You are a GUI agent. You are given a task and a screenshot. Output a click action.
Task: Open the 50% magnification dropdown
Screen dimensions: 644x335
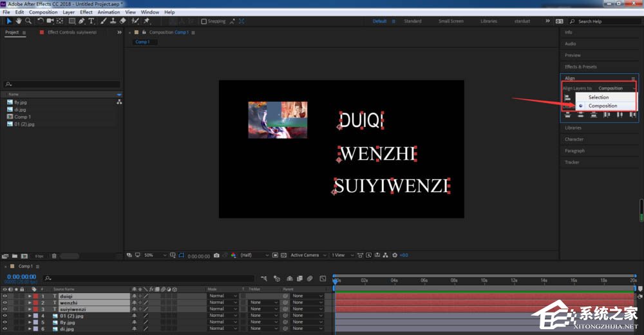[x=155, y=255]
